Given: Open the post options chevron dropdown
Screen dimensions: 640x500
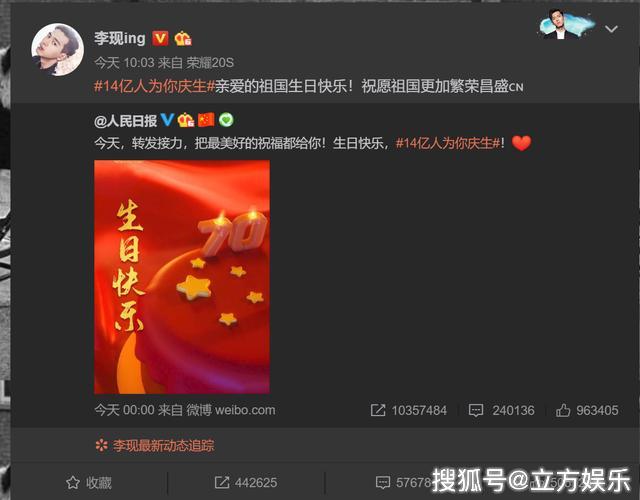Looking at the screenshot, I should 611,29.
